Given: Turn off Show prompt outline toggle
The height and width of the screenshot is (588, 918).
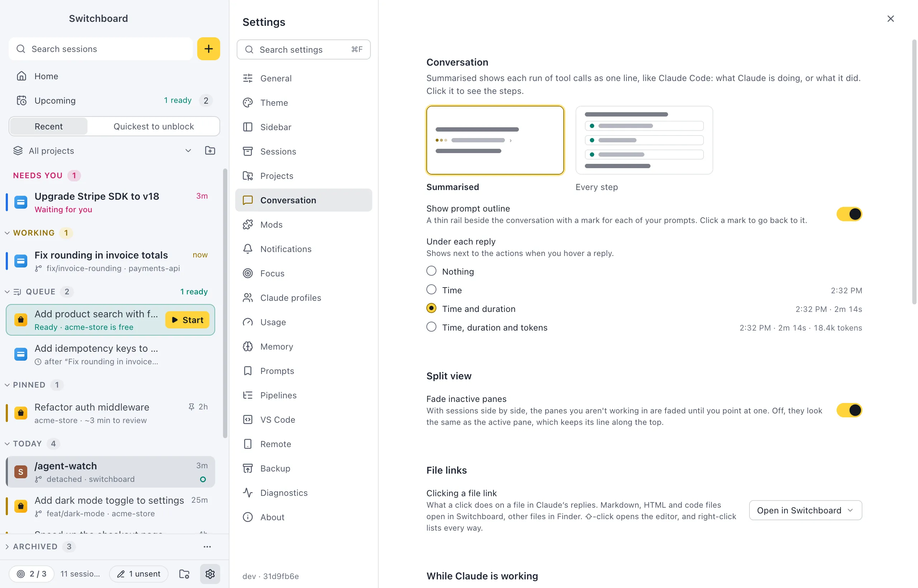Looking at the screenshot, I should coord(849,214).
